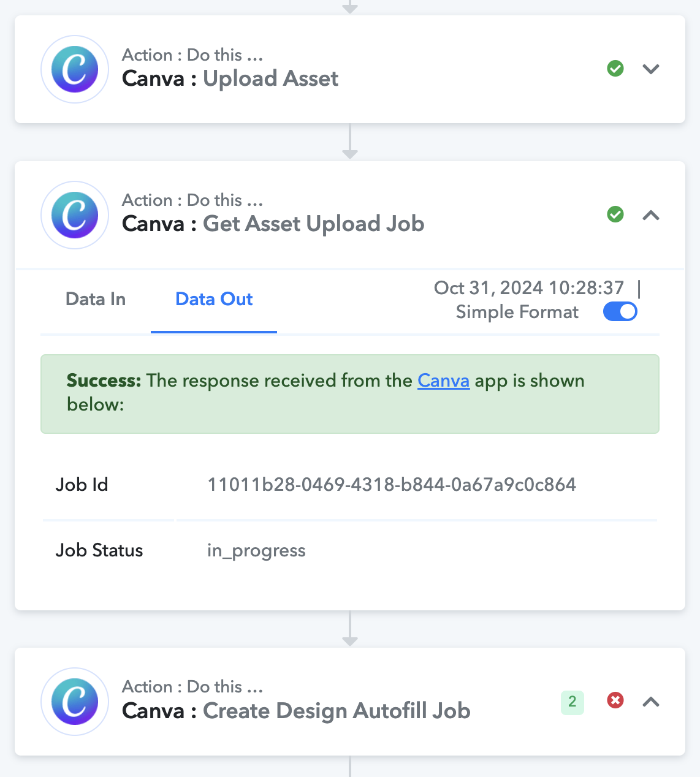700x777 pixels.
Task: Collapse the Get Asset Upload Job step
Action: click(651, 215)
